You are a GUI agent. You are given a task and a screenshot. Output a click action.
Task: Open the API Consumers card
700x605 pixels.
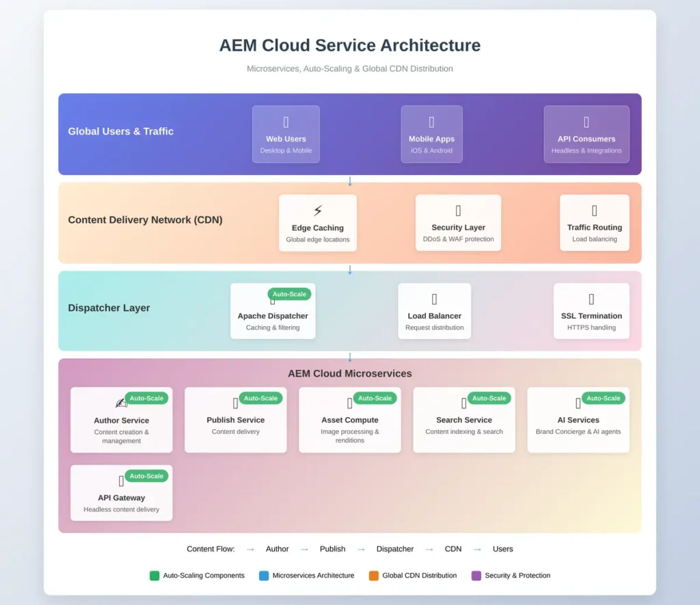pos(586,134)
